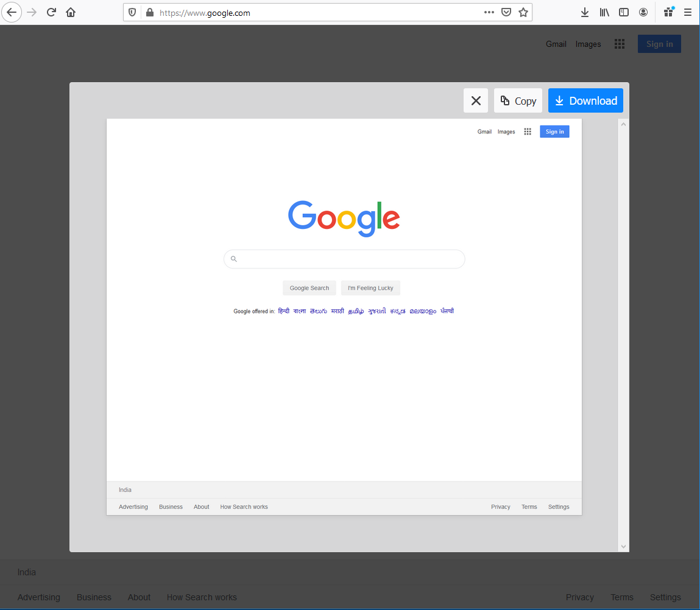Save page to Pocket

click(506, 13)
